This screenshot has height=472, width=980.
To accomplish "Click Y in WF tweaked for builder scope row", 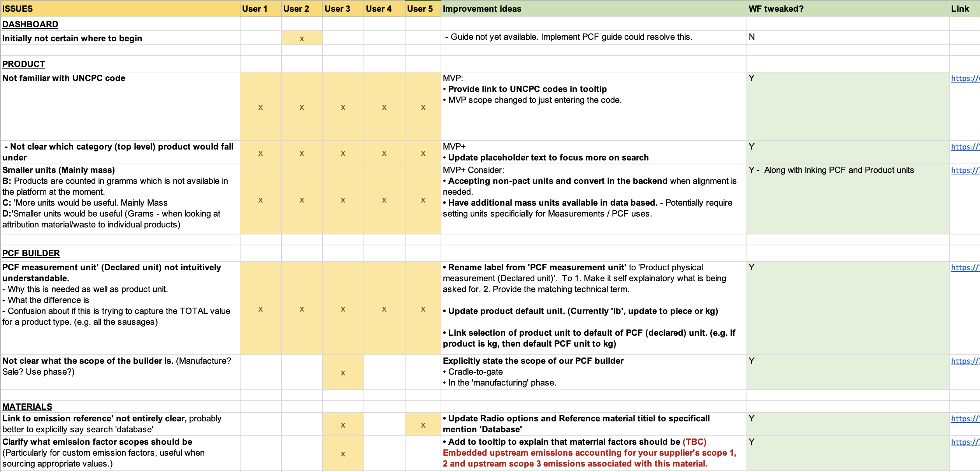I will (752, 361).
